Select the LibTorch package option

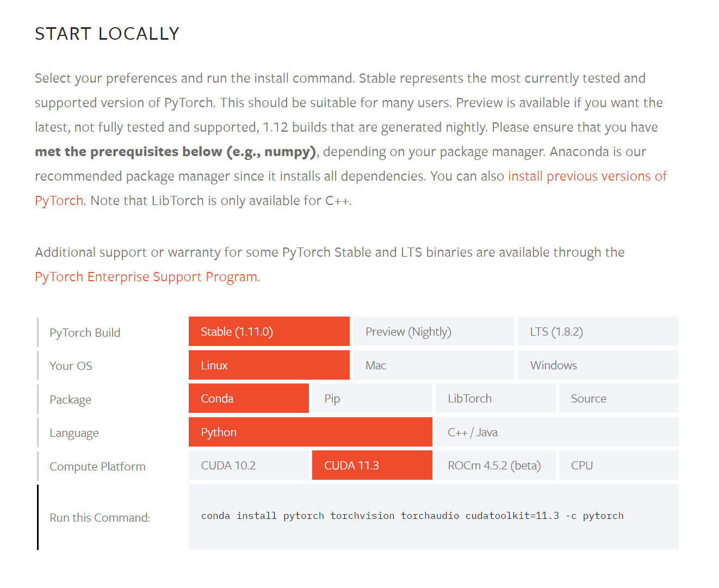495,399
